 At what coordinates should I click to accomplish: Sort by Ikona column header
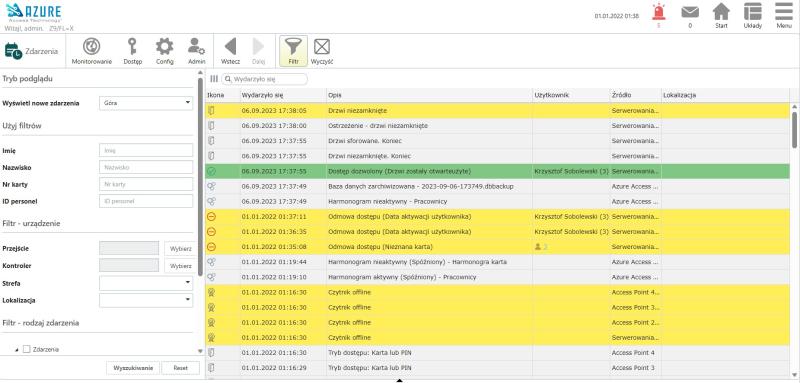click(x=222, y=95)
